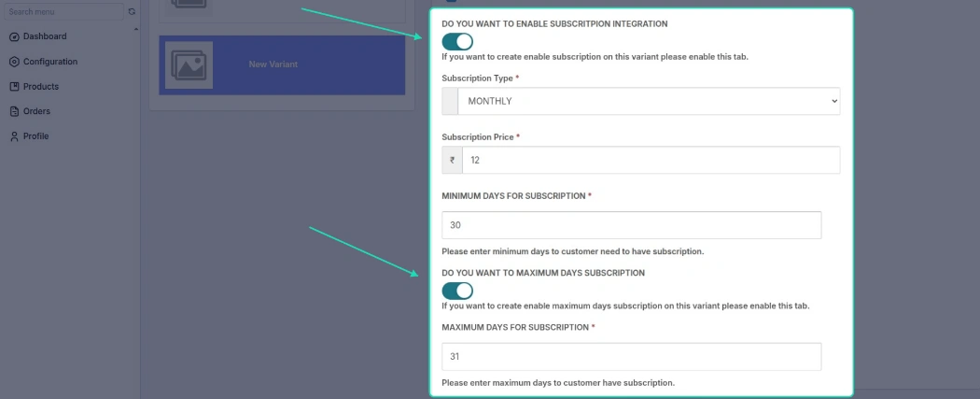Click the Configuration hexagon icon
This screenshot has height=399, width=980.
[x=14, y=62]
